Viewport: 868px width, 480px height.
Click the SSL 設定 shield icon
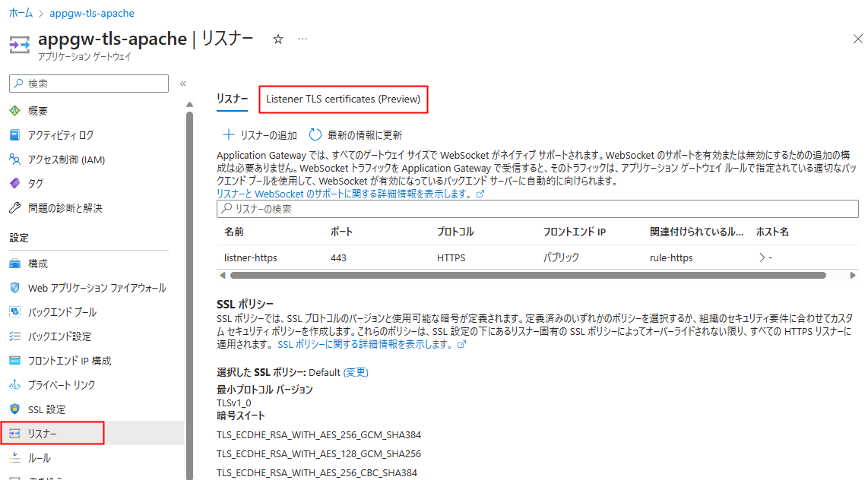[15, 409]
